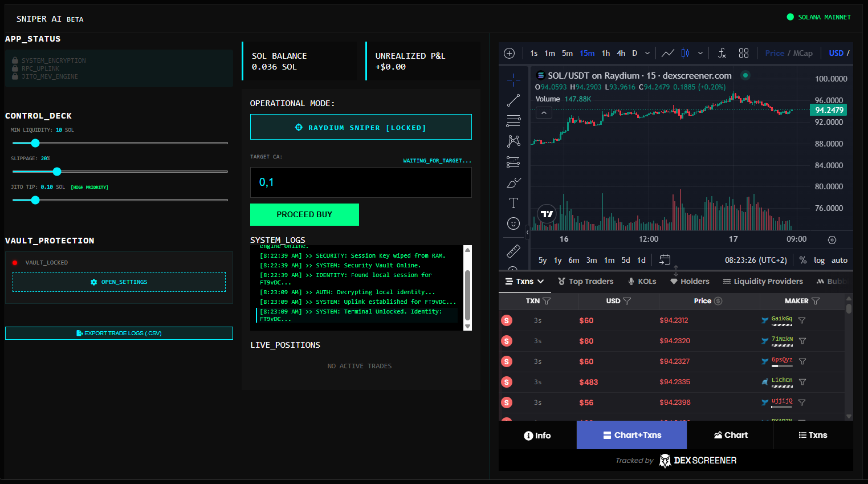Click inside the TARGET CA input field
868x484 pixels.
pyautogui.click(x=361, y=182)
